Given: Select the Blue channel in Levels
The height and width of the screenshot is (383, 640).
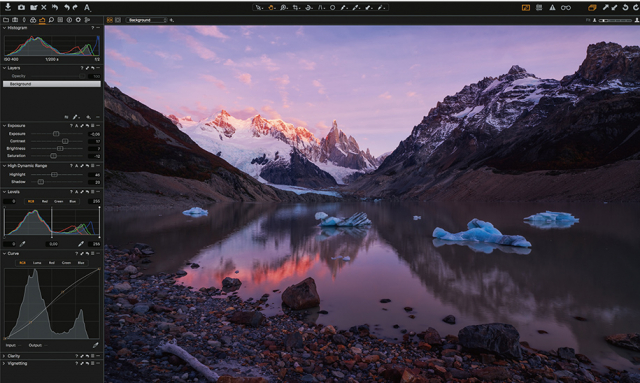Looking at the screenshot, I should click(73, 201).
